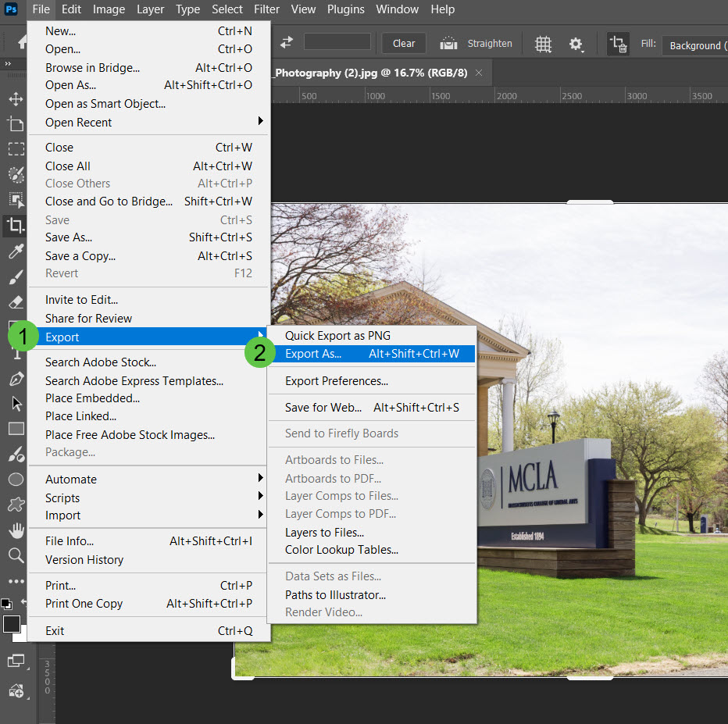The width and height of the screenshot is (728, 724).
Task: Choose Quick Export as PNG
Action: click(x=372, y=336)
